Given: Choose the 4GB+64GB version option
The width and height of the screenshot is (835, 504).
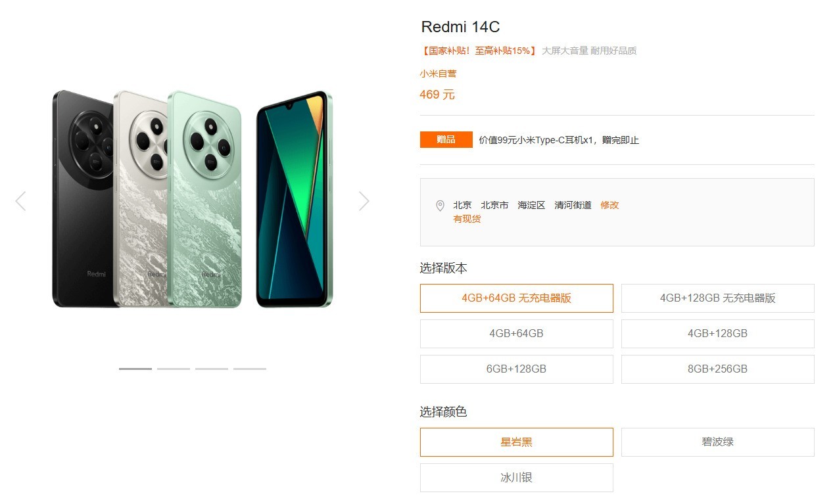Looking at the screenshot, I should (517, 334).
